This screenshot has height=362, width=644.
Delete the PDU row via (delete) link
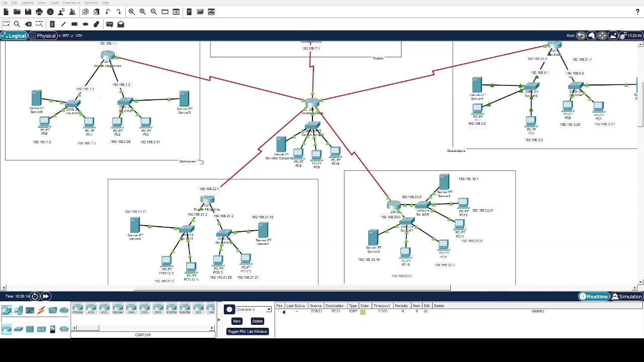(x=538, y=311)
